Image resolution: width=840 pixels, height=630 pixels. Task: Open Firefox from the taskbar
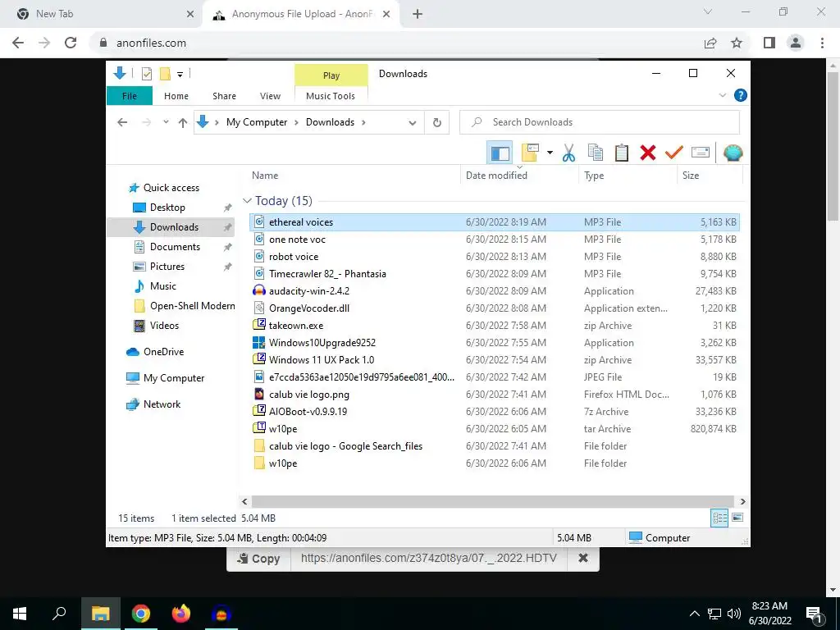[181, 614]
